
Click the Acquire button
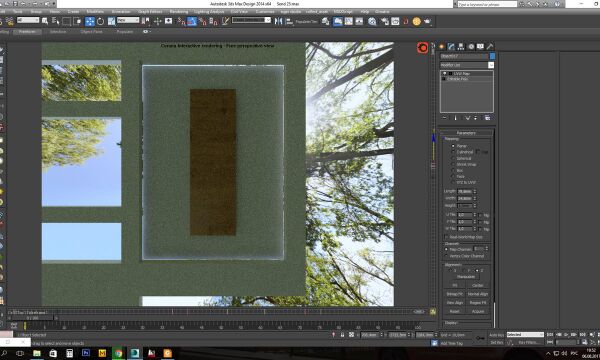[478, 311]
